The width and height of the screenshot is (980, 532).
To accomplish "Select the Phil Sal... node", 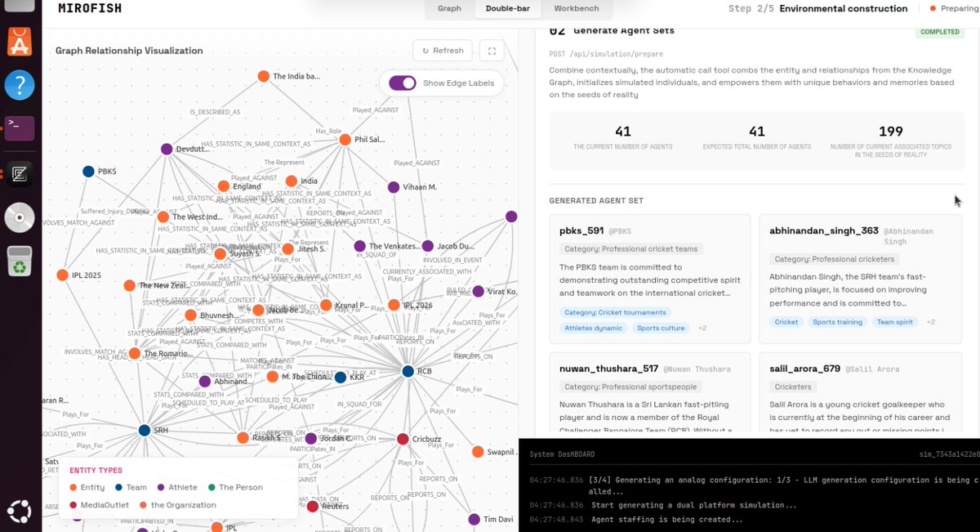I will pos(345,140).
